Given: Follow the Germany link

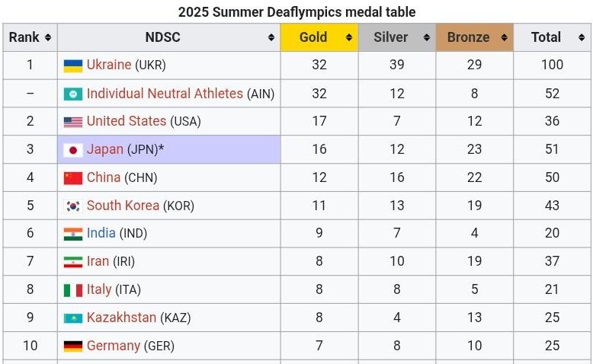Looking at the screenshot, I should point(114,346).
